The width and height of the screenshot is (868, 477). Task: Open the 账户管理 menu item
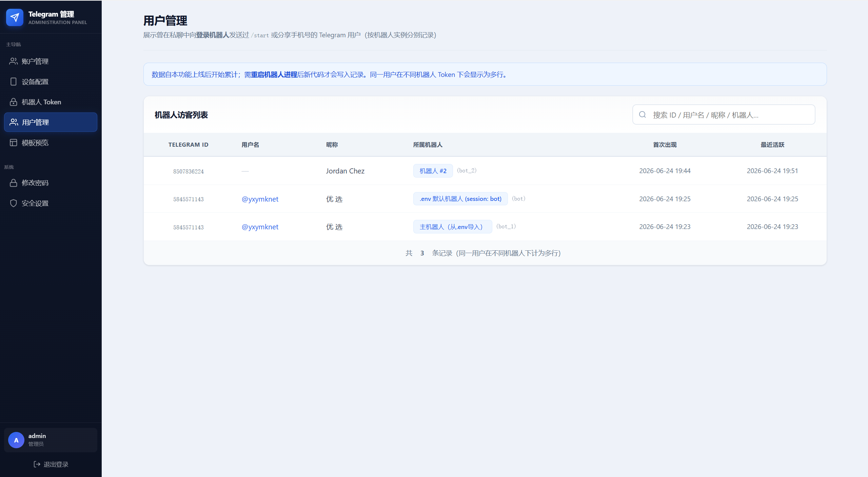click(51, 61)
